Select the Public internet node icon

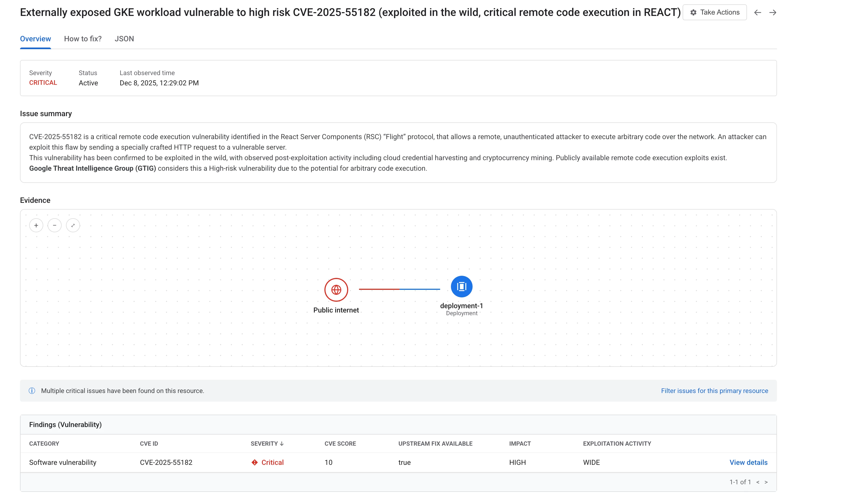(336, 290)
